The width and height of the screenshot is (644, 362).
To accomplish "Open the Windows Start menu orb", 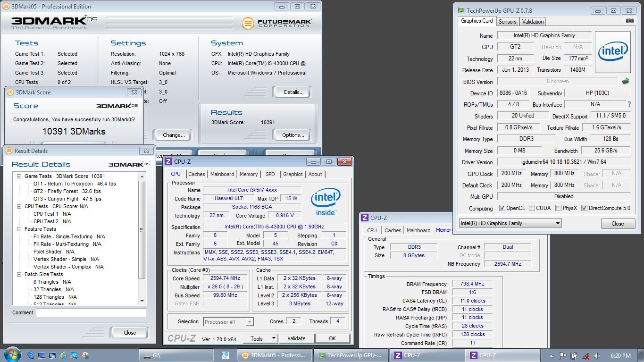I will [12, 355].
